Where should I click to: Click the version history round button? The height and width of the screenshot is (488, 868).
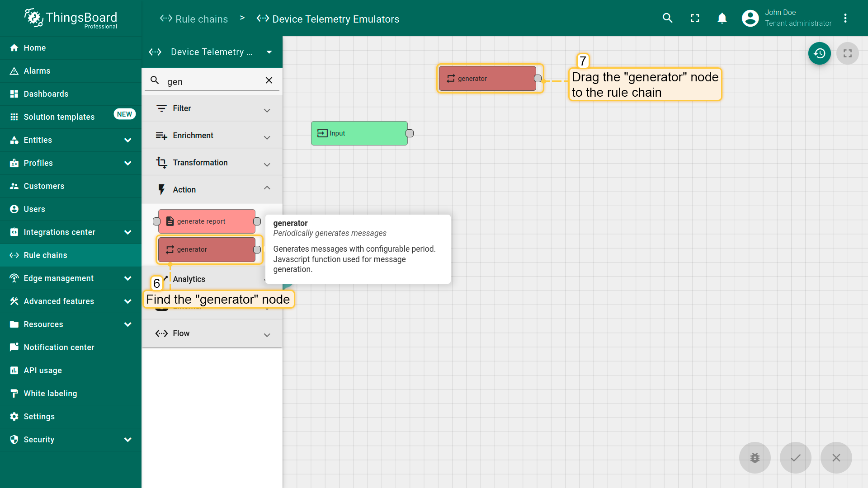coord(819,53)
